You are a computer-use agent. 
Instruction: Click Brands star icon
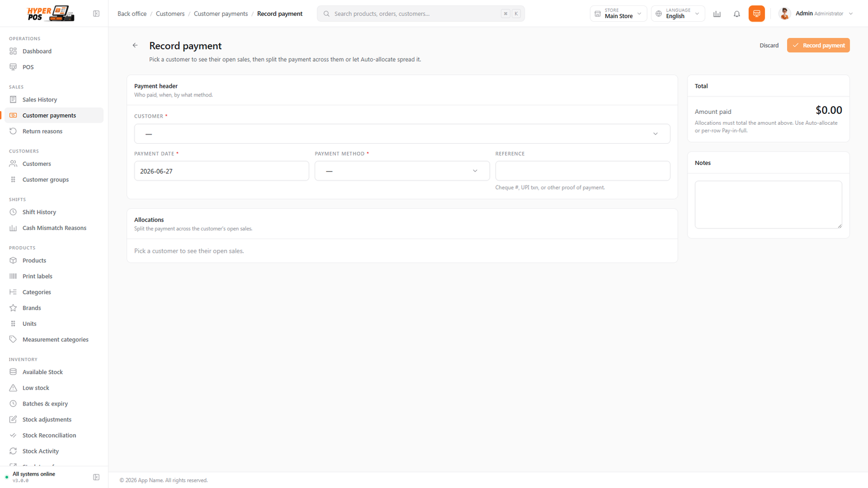point(13,308)
